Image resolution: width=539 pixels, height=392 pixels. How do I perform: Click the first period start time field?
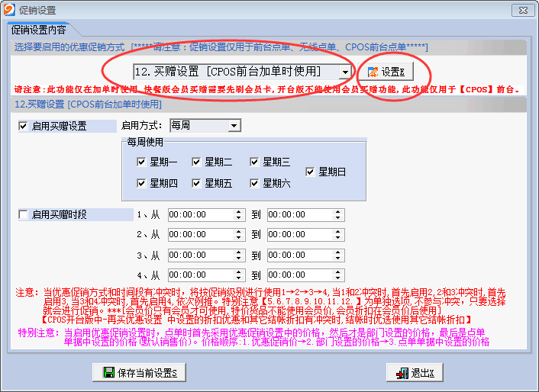(200, 215)
